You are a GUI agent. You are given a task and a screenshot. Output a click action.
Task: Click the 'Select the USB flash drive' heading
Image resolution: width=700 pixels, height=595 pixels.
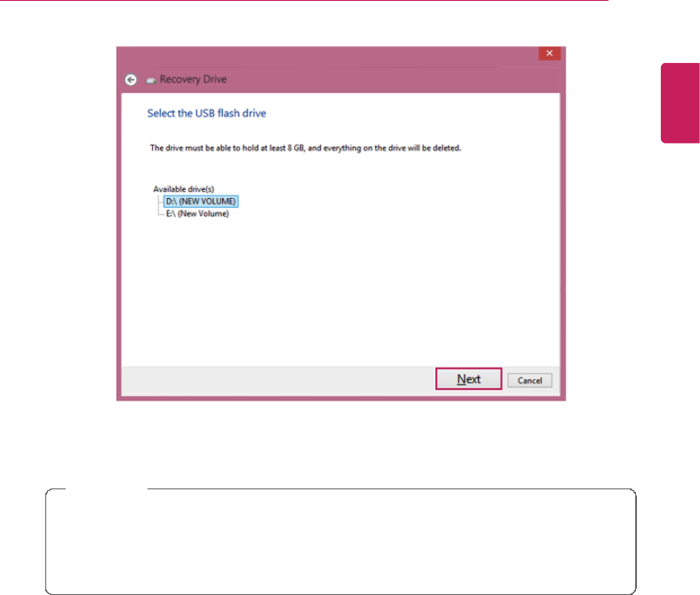tap(207, 114)
